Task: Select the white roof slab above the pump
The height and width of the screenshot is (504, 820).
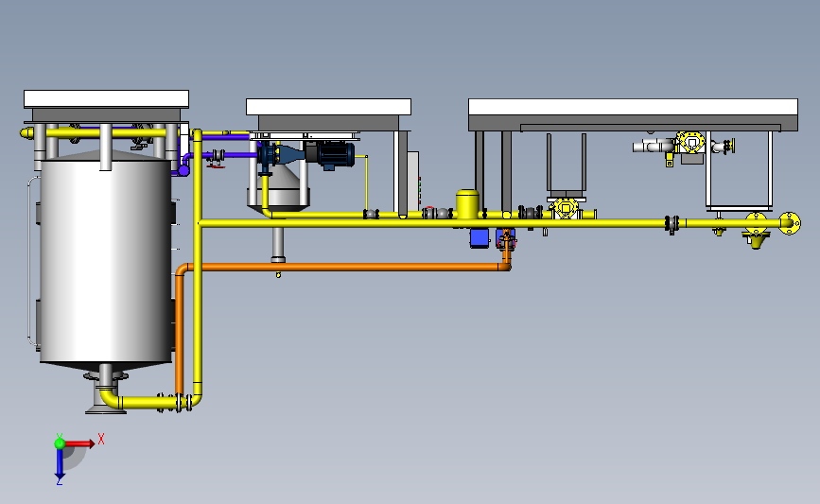Action: [x=328, y=107]
